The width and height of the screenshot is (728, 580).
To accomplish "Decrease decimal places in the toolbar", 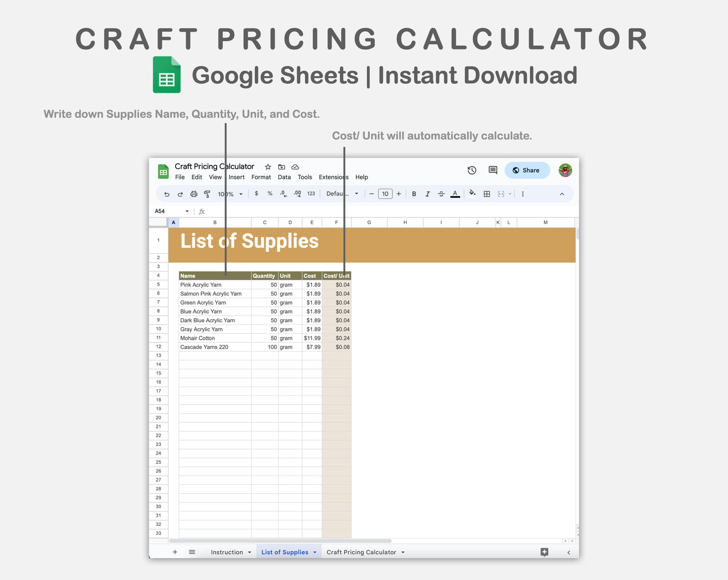I will pos(283,193).
